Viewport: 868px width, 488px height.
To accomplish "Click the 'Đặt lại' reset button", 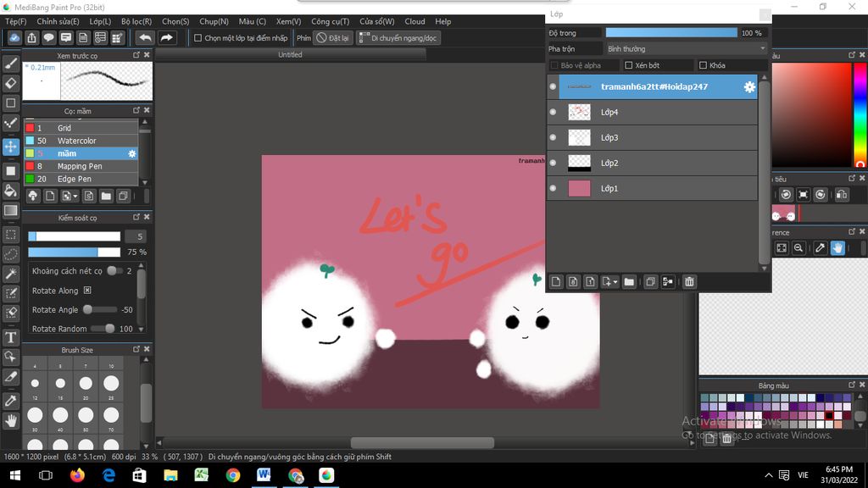I will coord(332,38).
